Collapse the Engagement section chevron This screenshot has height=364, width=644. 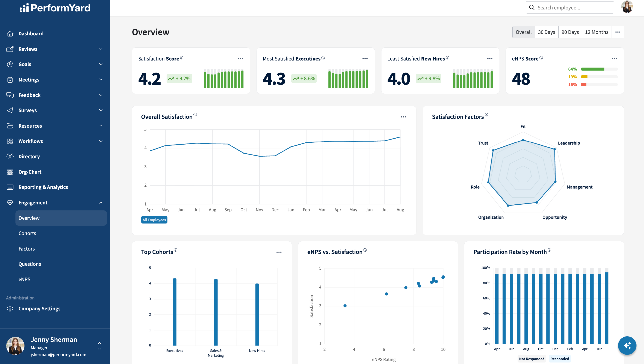pos(101,203)
